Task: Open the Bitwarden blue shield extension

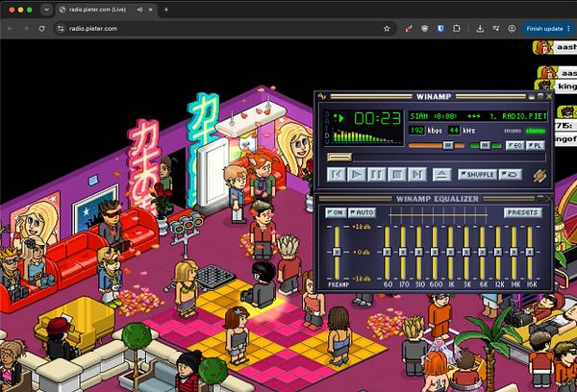Action: [440, 28]
